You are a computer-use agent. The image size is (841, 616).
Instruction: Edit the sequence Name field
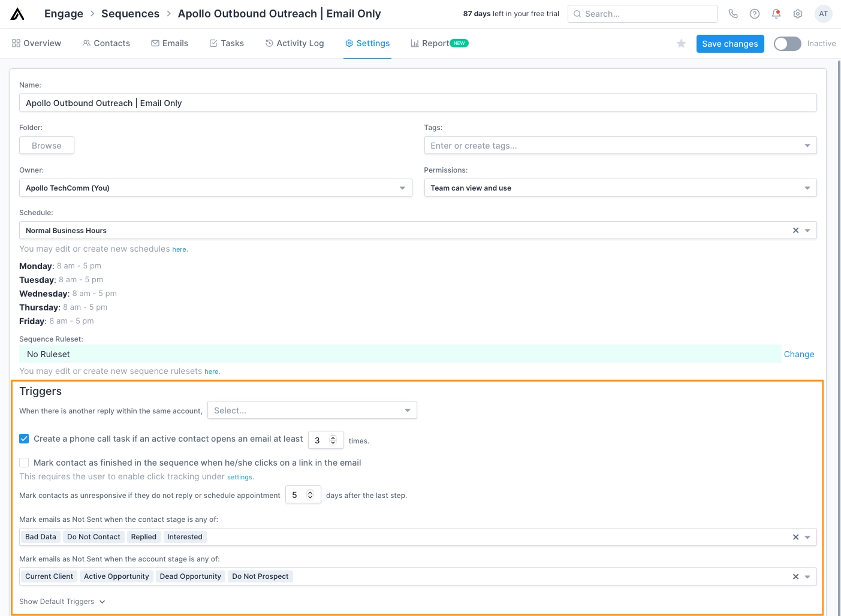coord(418,103)
